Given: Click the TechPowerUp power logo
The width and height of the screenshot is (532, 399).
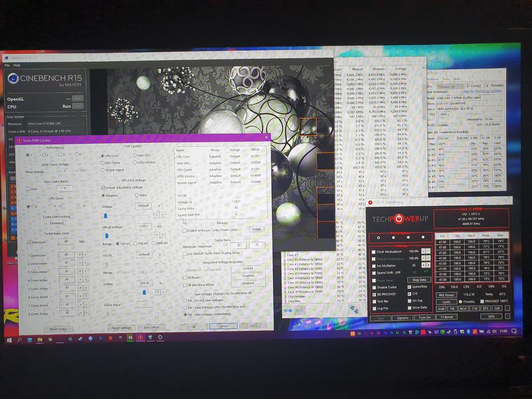Looking at the screenshot, I should point(398,220).
